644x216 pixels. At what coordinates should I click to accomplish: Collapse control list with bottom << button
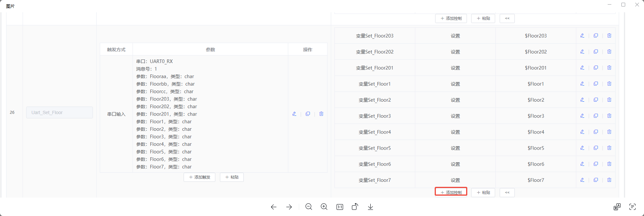coord(507,192)
